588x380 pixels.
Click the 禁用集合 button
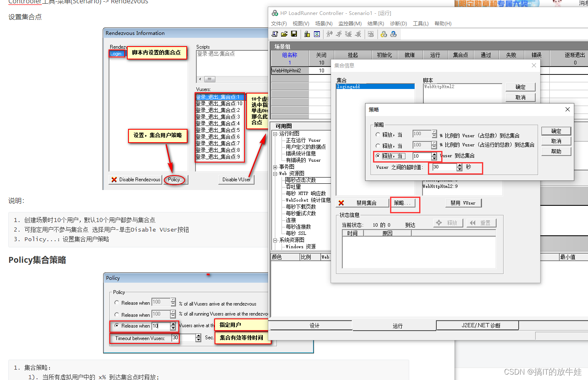(362, 203)
